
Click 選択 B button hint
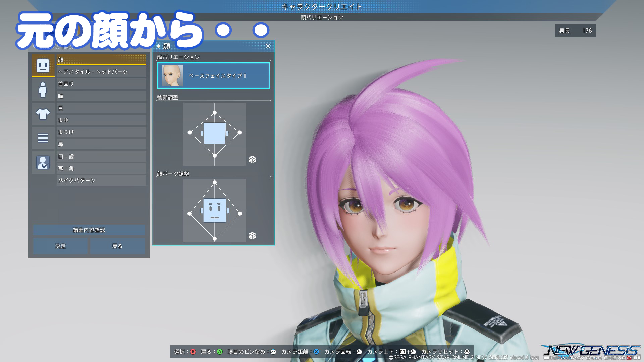click(x=185, y=352)
